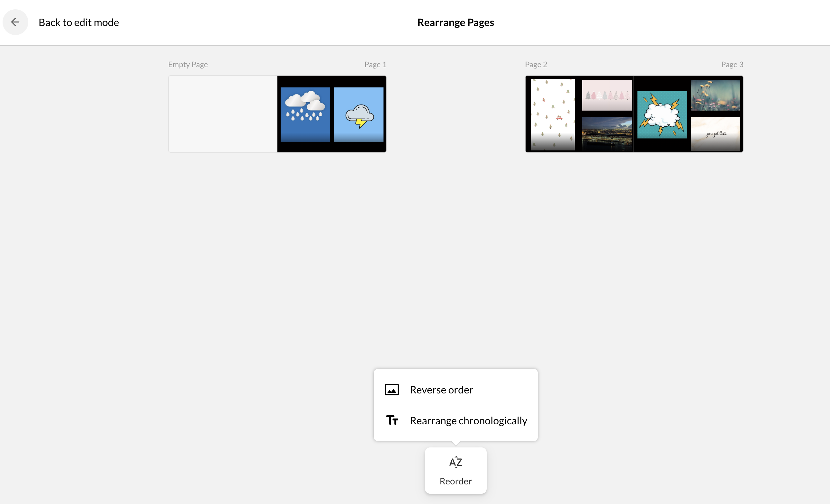Viewport: 830px width, 504px height.
Task: Select the rain clouds photo on Page 1
Action: tap(305, 114)
